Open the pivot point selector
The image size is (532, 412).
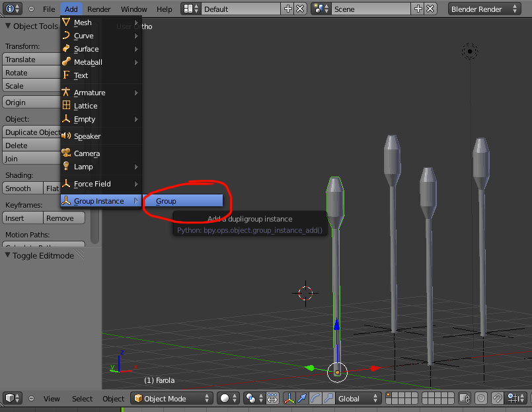254,398
